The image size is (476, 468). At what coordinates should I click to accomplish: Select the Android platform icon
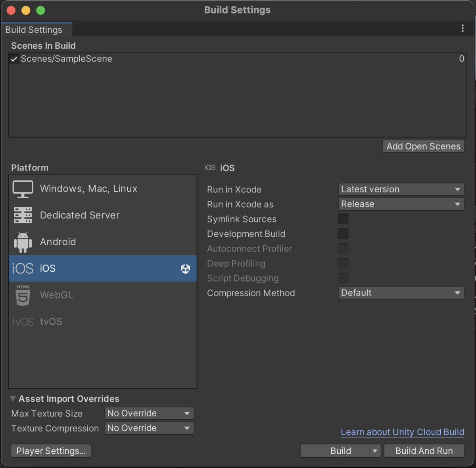pos(23,242)
